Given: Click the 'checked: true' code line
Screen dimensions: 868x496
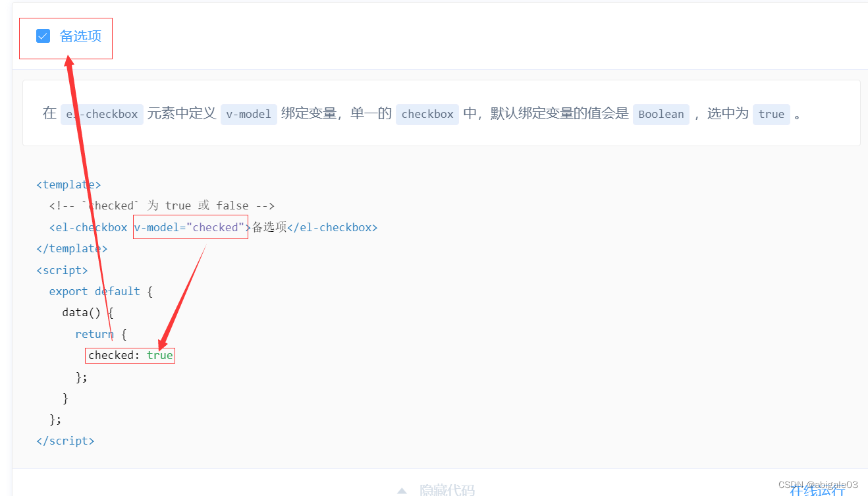Looking at the screenshot, I should pyautogui.click(x=130, y=355).
